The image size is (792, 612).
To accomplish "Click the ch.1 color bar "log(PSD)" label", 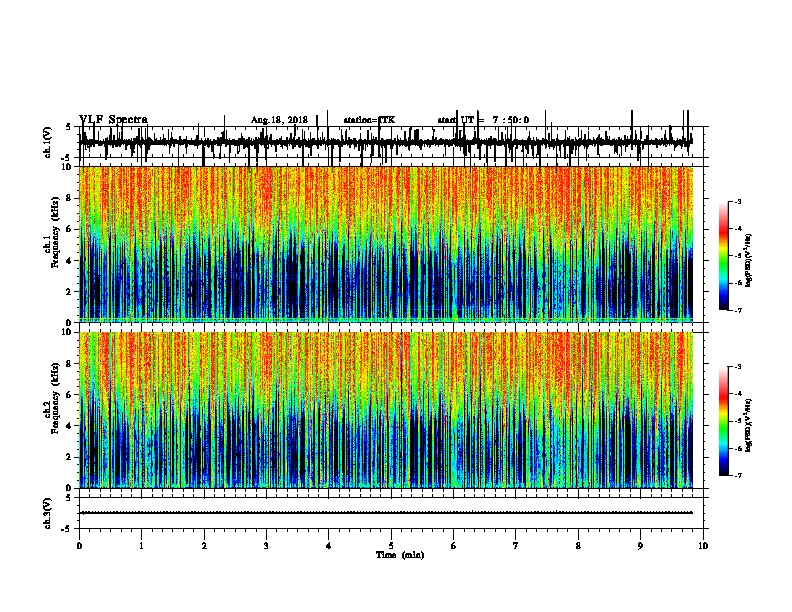I will [749, 260].
